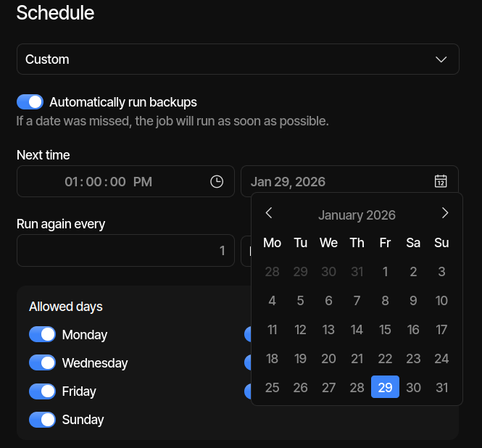The width and height of the screenshot is (482, 448).
Task: Select January 30 in the calendar
Action: point(413,388)
